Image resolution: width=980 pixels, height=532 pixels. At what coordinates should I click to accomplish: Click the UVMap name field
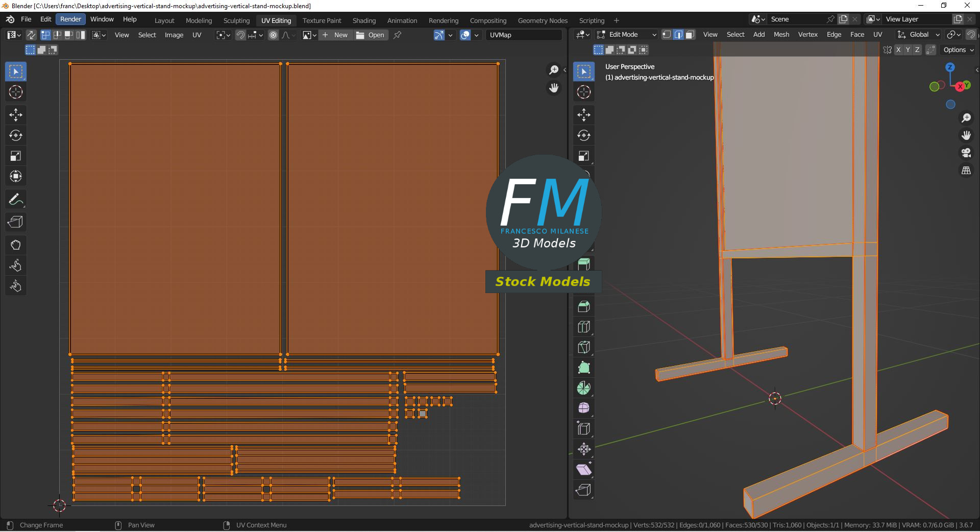523,35
